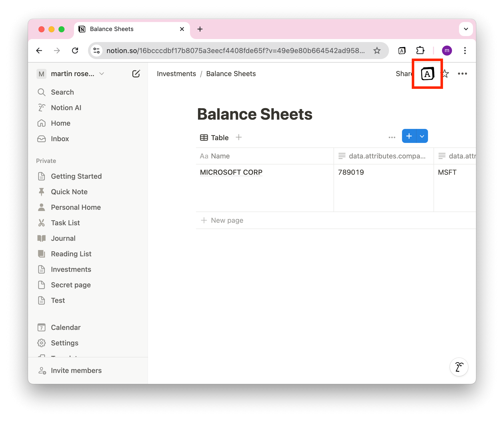
Task: Open Calendar from sidebar
Action: 65,327
